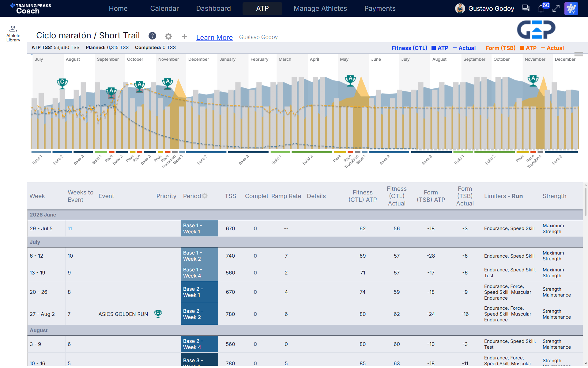Open notifications bell with 60 badge
This screenshot has height=368, width=588.
(x=541, y=8)
